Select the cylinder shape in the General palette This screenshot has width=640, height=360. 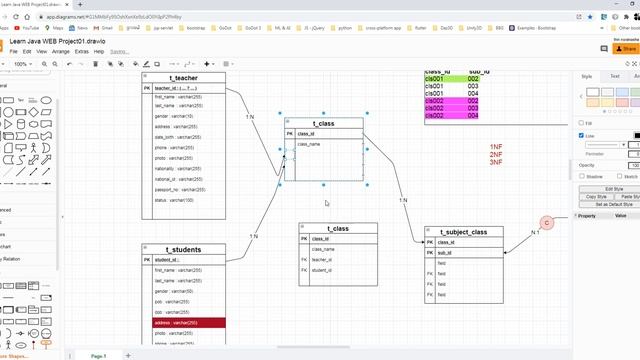21,124
